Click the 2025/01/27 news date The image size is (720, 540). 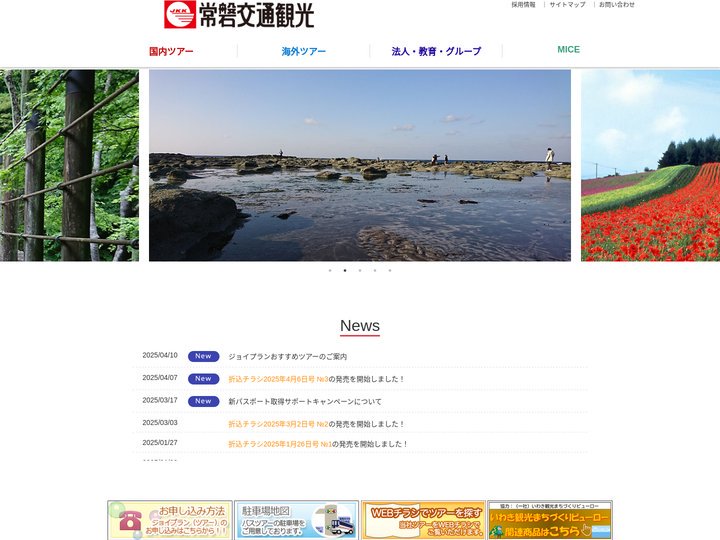click(160, 443)
